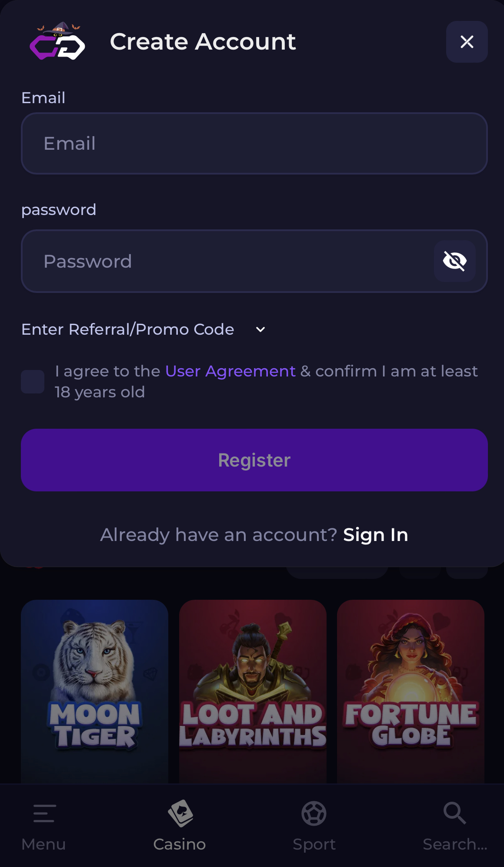Tap the Search magnifier icon
Image resolution: width=504 pixels, height=867 pixels.
[x=454, y=813]
